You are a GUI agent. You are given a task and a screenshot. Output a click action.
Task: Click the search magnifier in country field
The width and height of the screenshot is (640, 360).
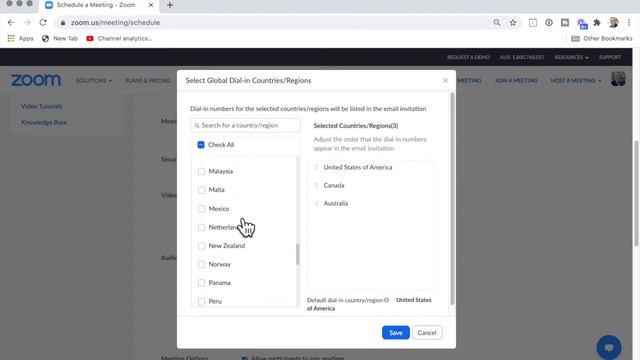coord(197,125)
